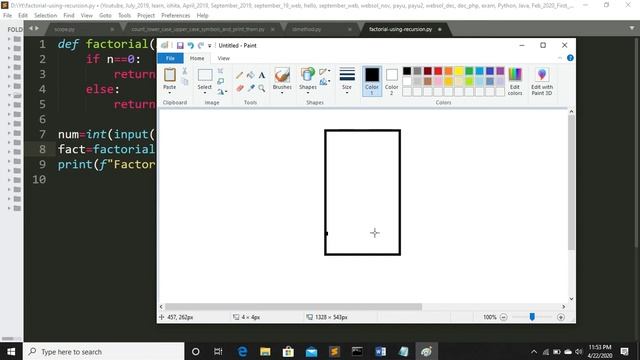Open the Windows Start button
Viewport: 640px width, 360px height.
pos(11,351)
